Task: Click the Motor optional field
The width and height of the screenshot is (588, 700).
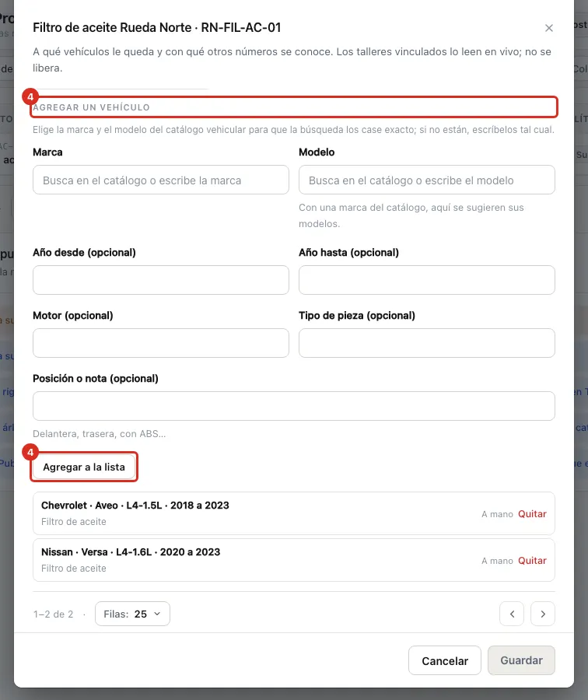Action: tap(161, 343)
